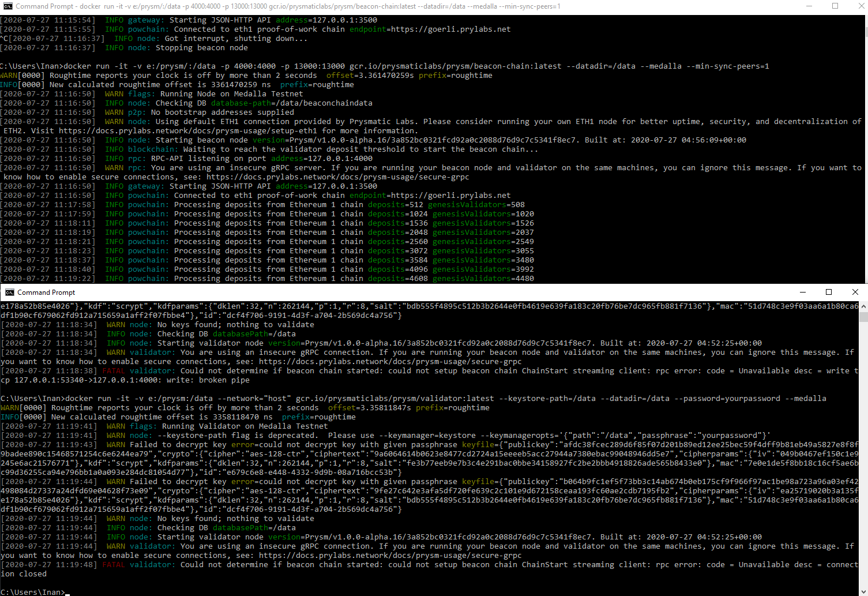The width and height of the screenshot is (868, 596).
Task: Click the final C:\Users\Inan> prompt
Action: click(32, 592)
